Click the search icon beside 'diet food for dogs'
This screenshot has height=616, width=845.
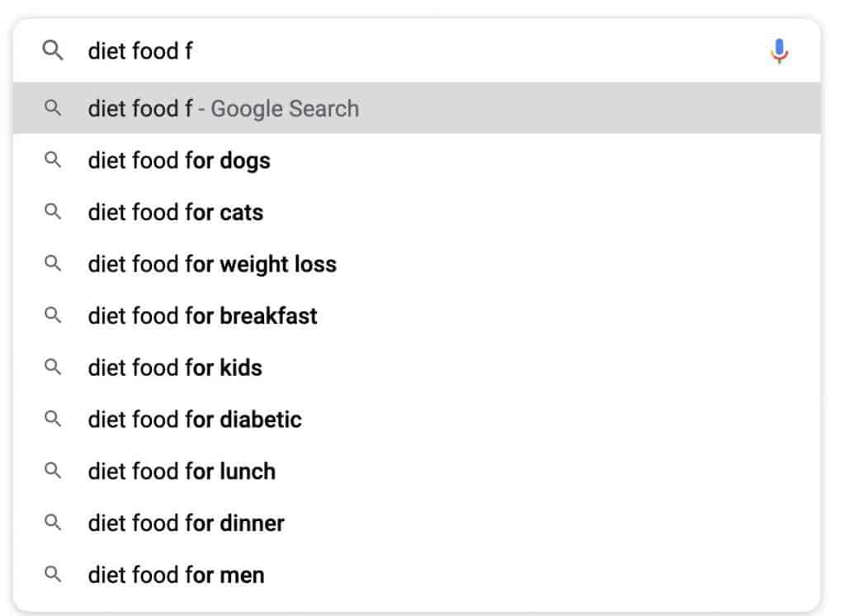point(53,160)
